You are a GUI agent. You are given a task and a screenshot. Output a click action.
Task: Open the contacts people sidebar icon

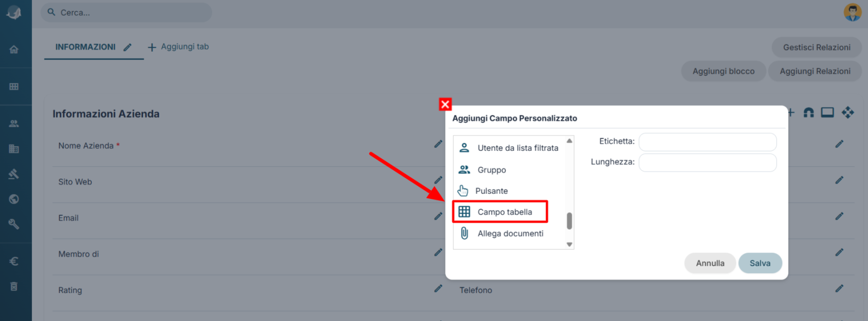click(x=14, y=124)
